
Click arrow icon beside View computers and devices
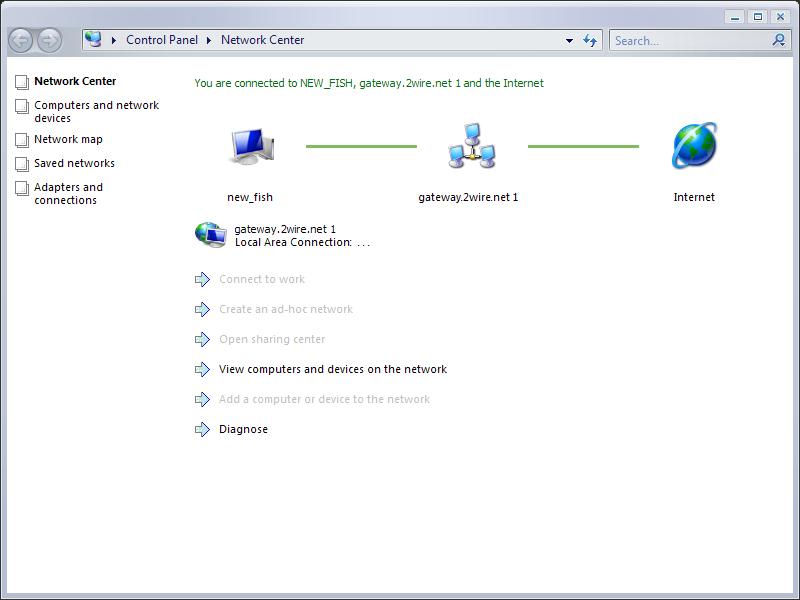[x=203, y=369]
